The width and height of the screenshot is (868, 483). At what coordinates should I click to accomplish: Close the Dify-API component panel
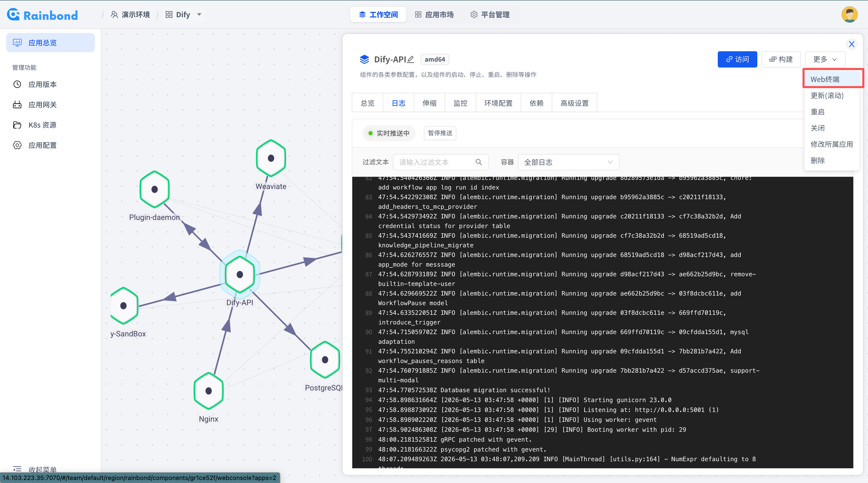tap(852, 44)
